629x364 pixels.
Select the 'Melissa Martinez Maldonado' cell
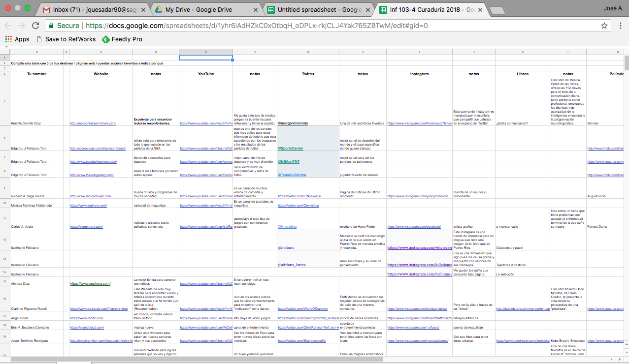point(37,204)
